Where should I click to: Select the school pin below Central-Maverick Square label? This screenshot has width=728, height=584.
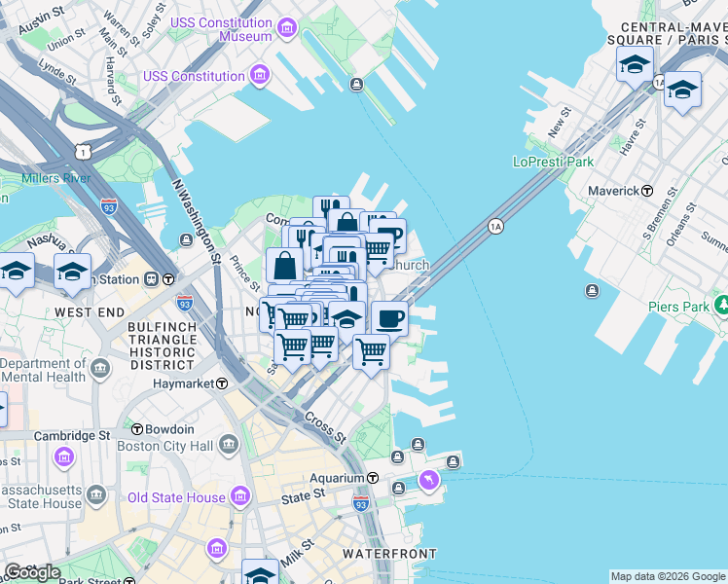(x=636, y=68)
